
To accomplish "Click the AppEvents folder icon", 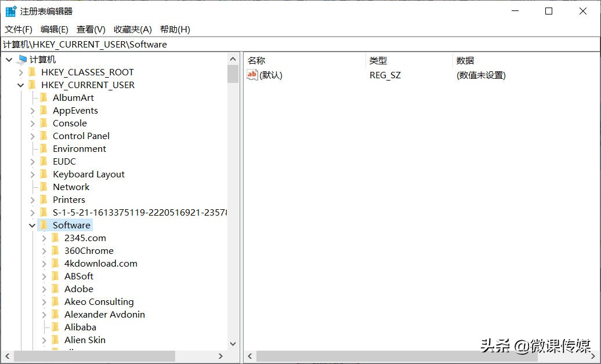I will coord(44,110).
